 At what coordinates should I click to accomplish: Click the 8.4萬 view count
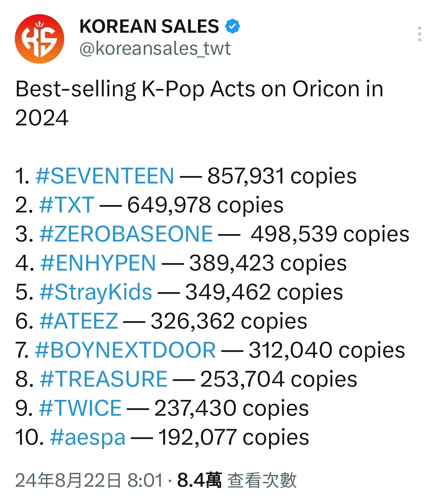(199, 481)
